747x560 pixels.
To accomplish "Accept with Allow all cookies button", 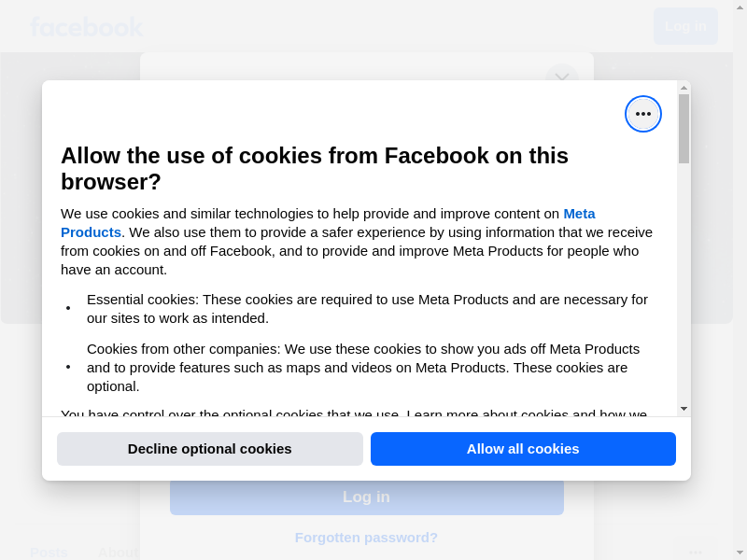I will [x=523, y=449].
